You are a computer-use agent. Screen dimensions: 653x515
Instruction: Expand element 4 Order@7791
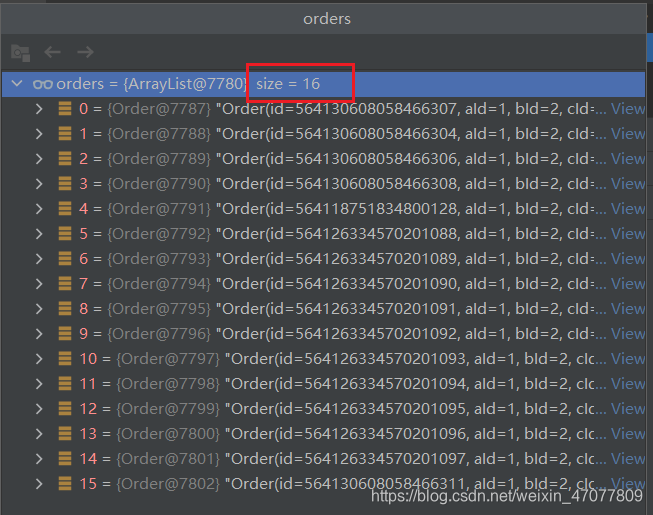[x=39, y=209]
